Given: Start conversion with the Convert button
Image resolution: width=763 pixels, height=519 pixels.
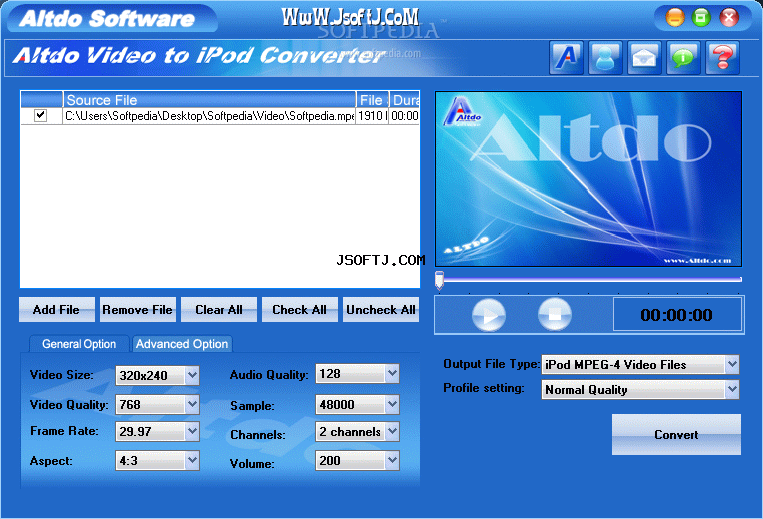Looking at the screenshot, I should coord(676,434).
